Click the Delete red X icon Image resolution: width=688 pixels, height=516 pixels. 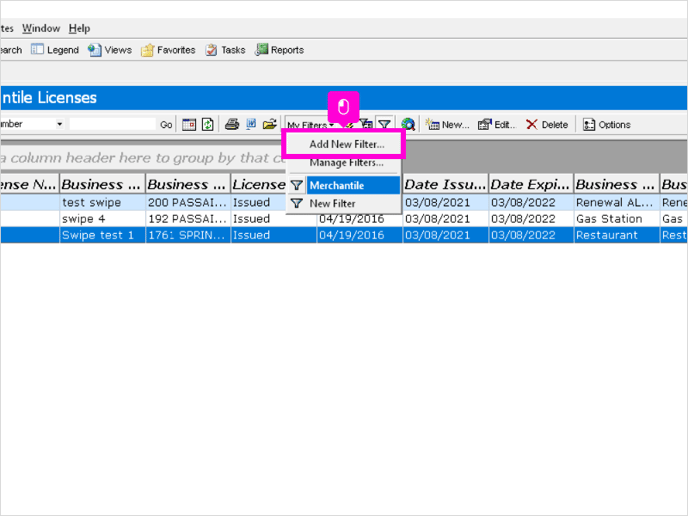[x=531, y=125]
